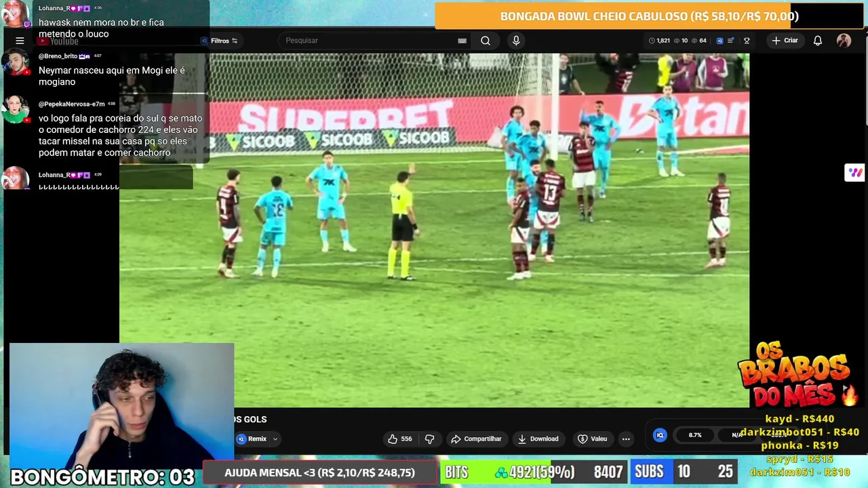This screenshot has width=868, height=488.
Task: Click the streamer webcam overlay
Action: (122, 405)
